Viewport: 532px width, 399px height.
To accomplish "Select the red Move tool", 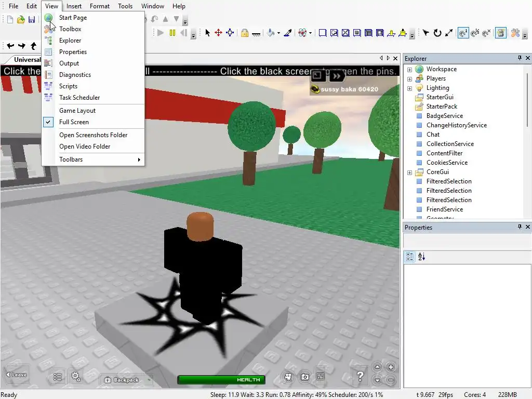I will point(219,33).
